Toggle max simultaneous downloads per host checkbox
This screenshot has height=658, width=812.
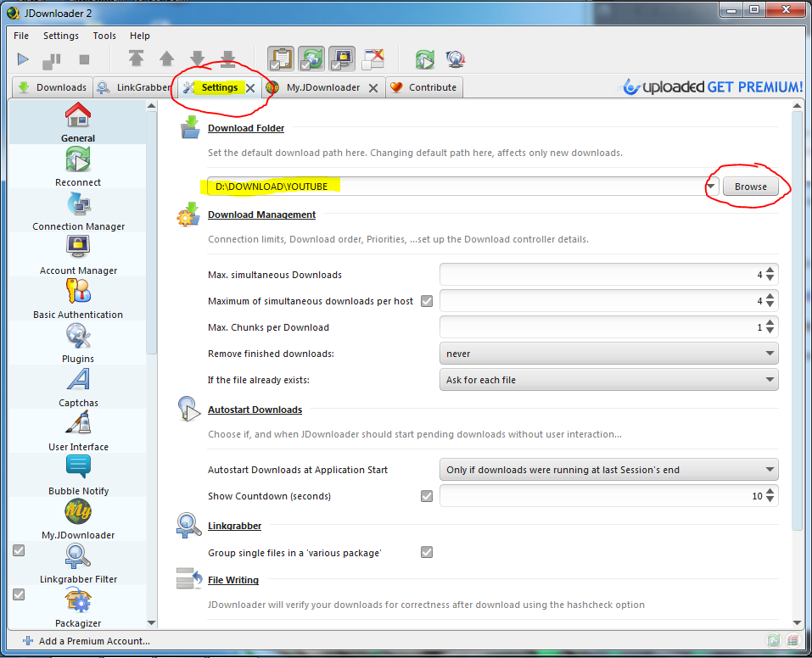(x=427, y=301)
